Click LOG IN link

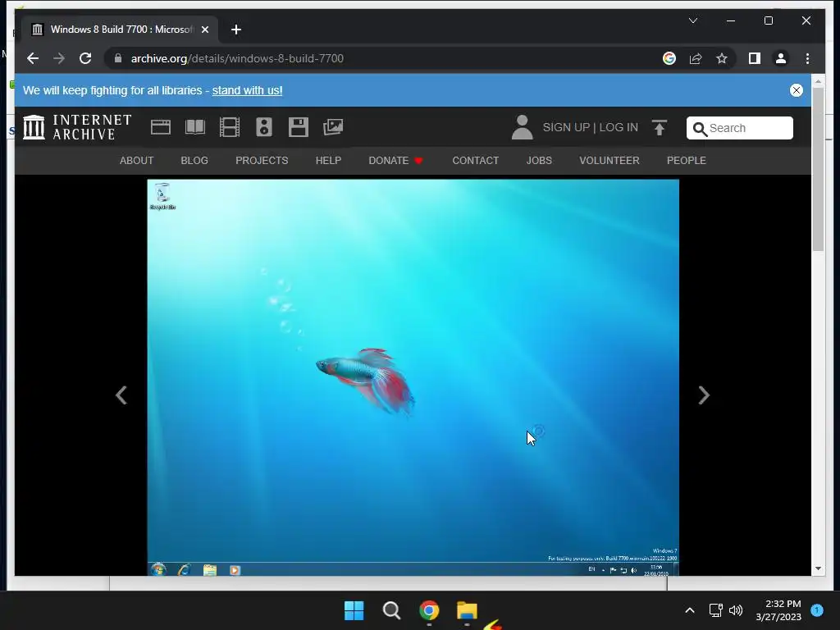pos(619,127)
